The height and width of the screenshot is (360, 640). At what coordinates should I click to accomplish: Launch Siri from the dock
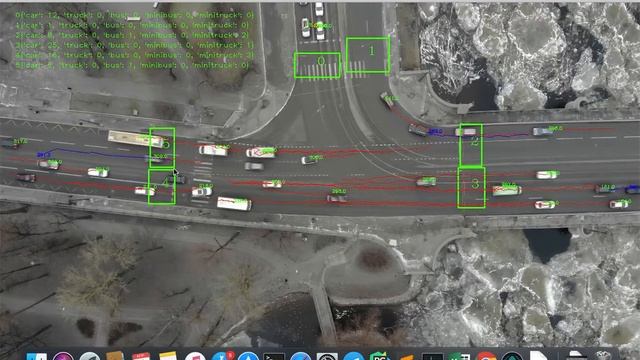click(63, 357)
